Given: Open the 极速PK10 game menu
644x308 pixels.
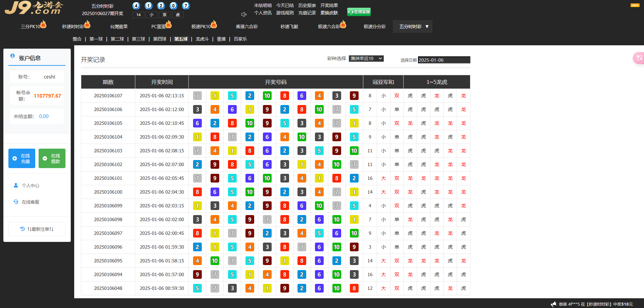Looking at the screenshot, I should tap(201, 27).
